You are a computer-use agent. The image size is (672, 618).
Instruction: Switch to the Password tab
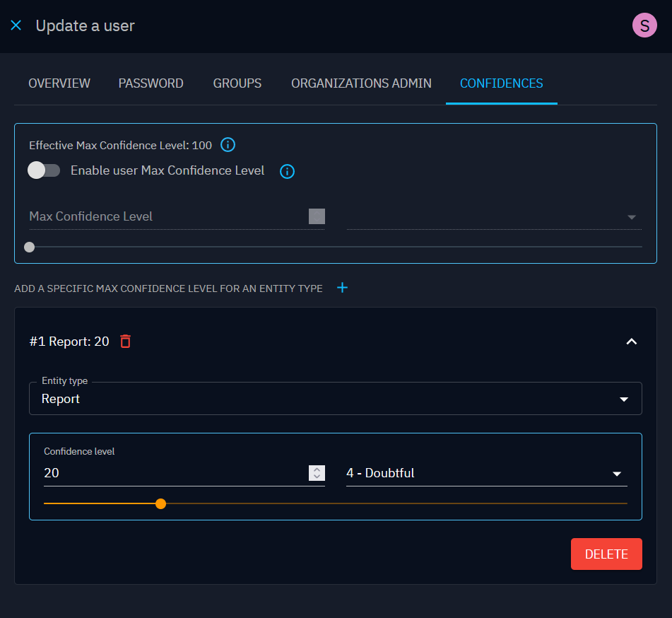click(x=151, y=83)
